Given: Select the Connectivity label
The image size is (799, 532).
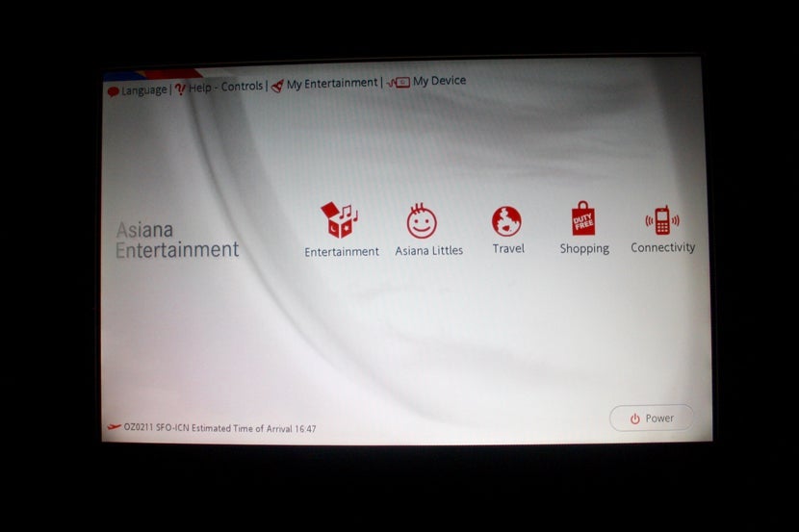Looking at the screenshot, I should pos(662,247).
